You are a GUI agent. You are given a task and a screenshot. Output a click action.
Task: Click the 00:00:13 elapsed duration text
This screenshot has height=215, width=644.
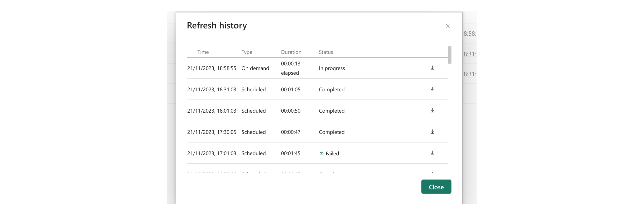coord(291,68)
